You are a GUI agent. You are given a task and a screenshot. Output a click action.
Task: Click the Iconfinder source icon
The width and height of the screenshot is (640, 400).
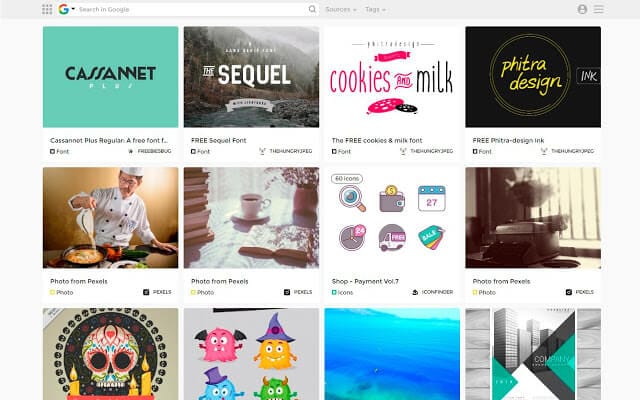click(415, 292)
